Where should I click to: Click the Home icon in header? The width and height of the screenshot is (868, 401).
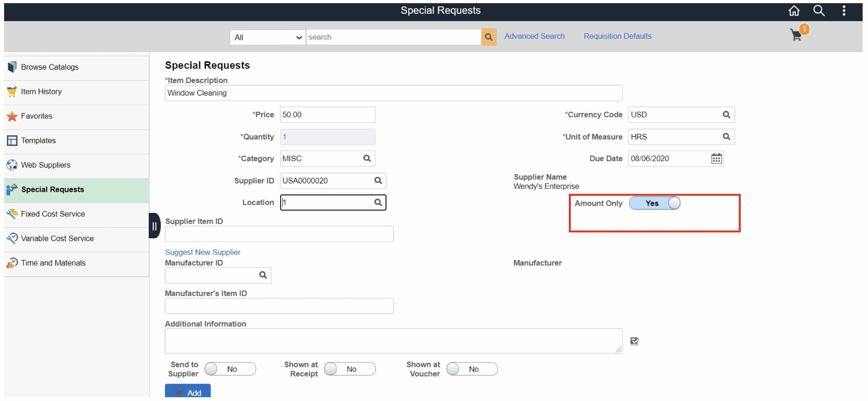(794, 11)
